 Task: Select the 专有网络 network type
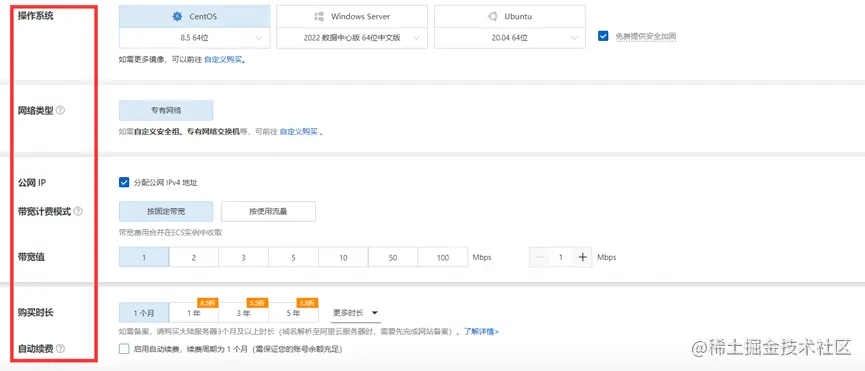166,110
